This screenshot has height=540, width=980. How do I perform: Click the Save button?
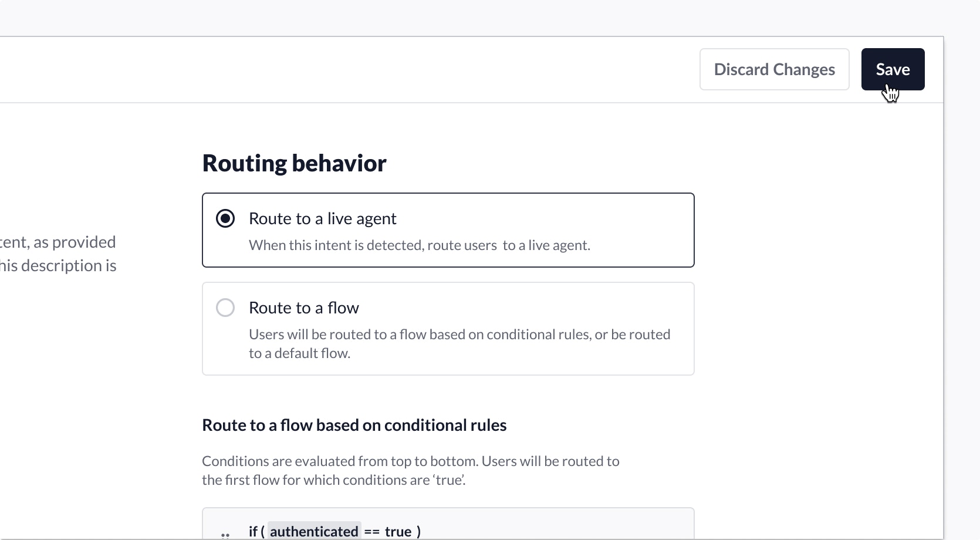click(892, 69)
